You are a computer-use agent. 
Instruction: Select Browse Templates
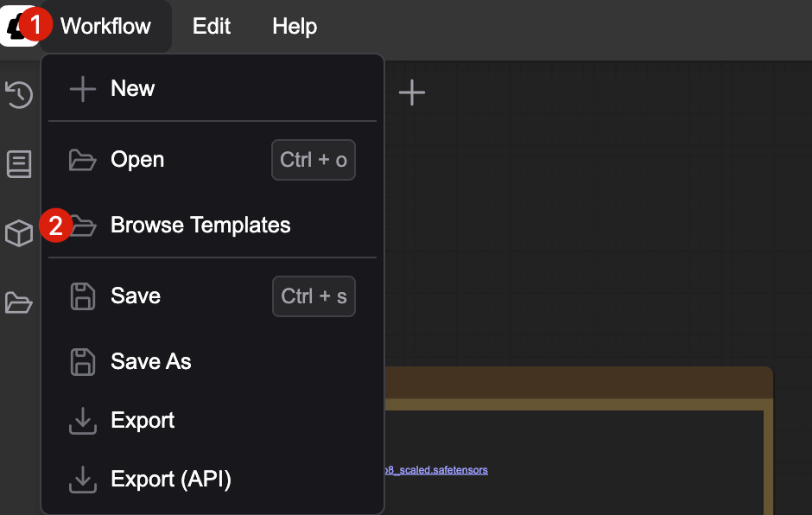(213, 225)
